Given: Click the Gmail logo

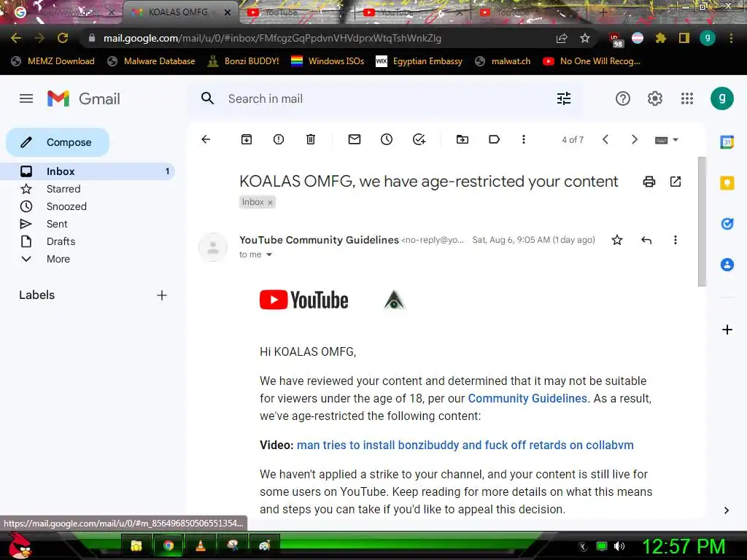Looking at the screenshot, I should coord(84,98).
